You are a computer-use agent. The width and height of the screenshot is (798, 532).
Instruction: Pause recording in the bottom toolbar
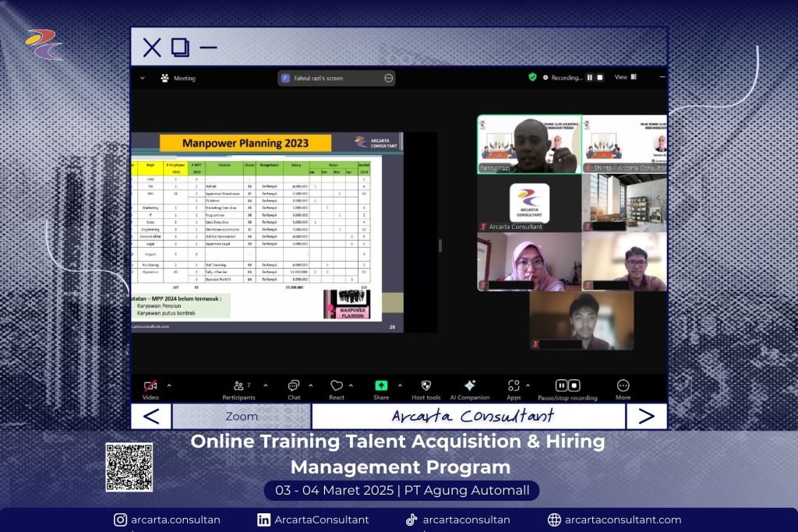tap(561, 386)
